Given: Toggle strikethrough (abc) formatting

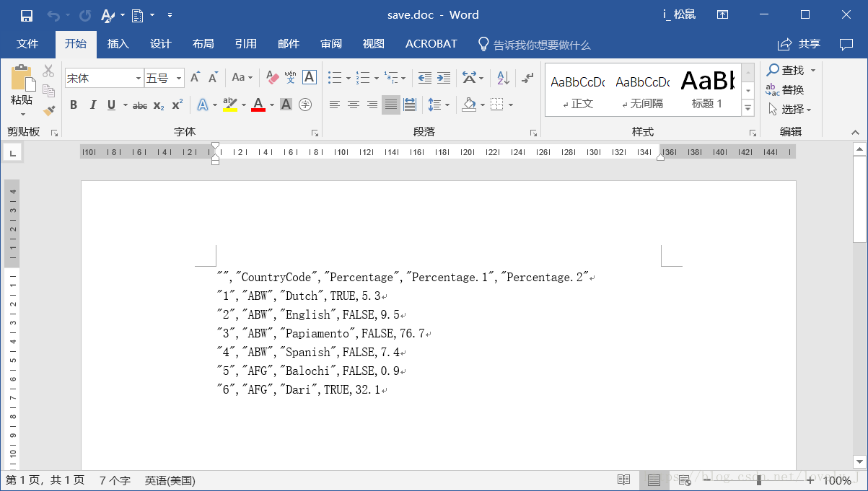Looking at the screenshot, I should pos(140,105).
